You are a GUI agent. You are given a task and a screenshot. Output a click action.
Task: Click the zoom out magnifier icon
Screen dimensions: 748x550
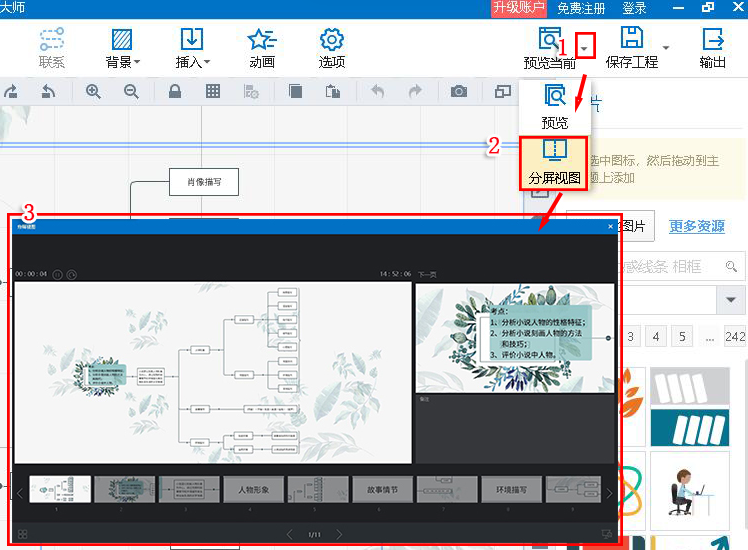coord(131,92)
